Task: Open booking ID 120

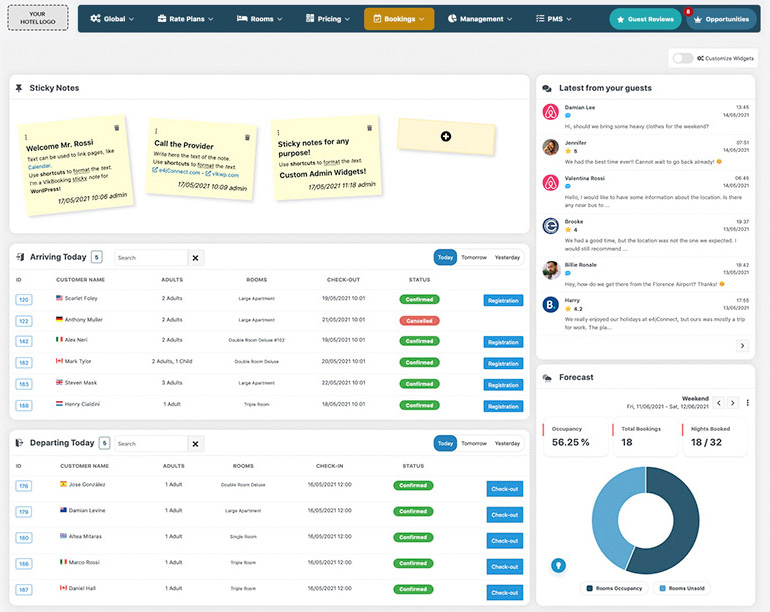Action: click(x=24, y=300)
